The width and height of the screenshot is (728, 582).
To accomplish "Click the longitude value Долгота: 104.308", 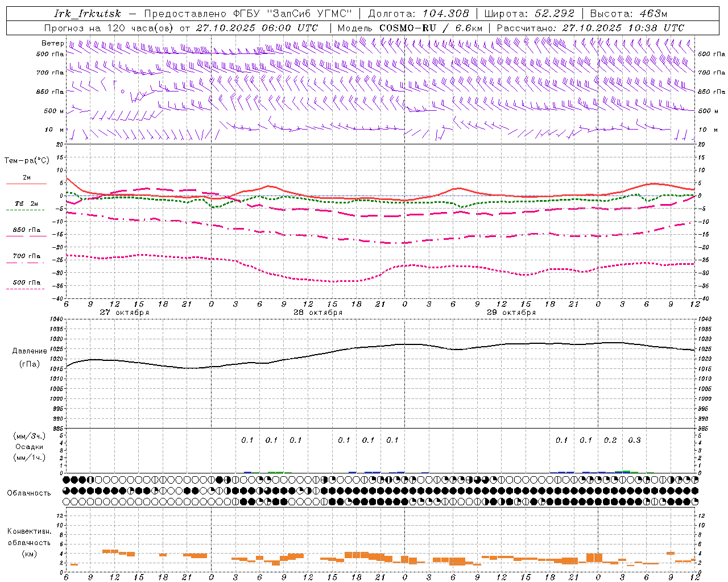I will pyautogui.click(x=419, y=14).
